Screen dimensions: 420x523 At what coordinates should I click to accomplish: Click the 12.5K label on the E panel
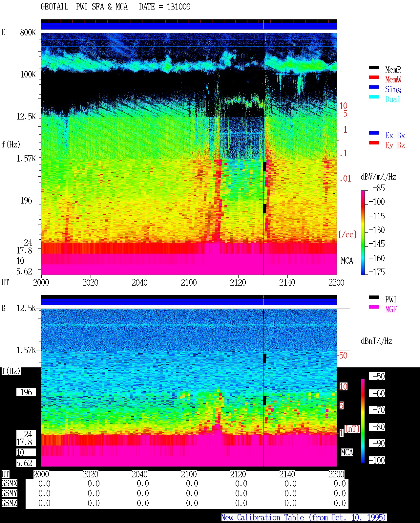tap(26, 117)
